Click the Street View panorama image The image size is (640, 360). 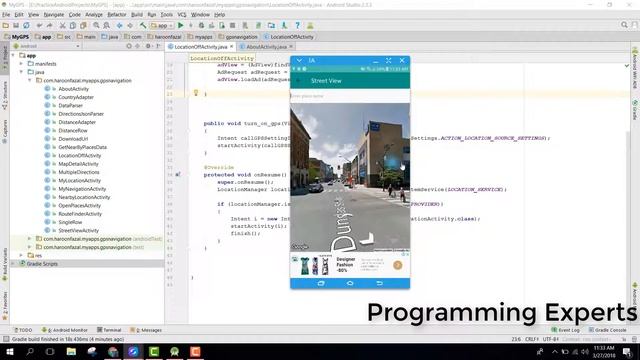[x=350, y=177]
